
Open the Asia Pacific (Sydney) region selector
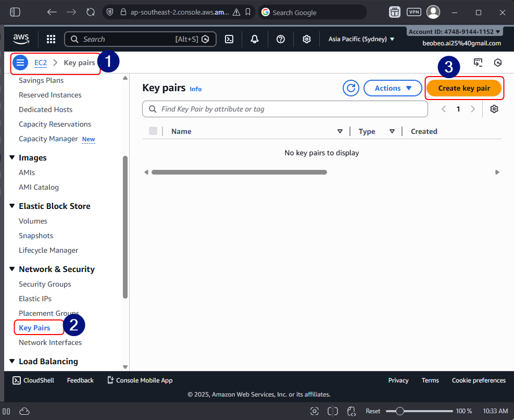coord(361,39)
